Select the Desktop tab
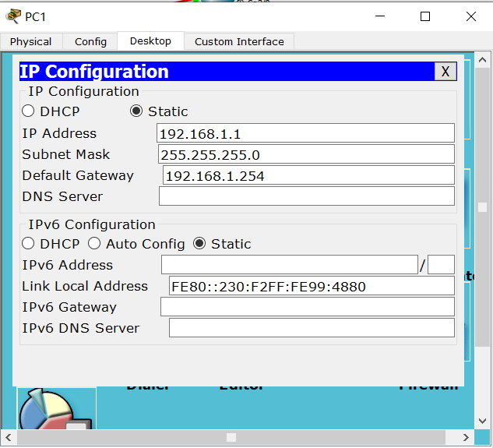The height and width of the screenshot is (448, 493). (x=150, y=41)
